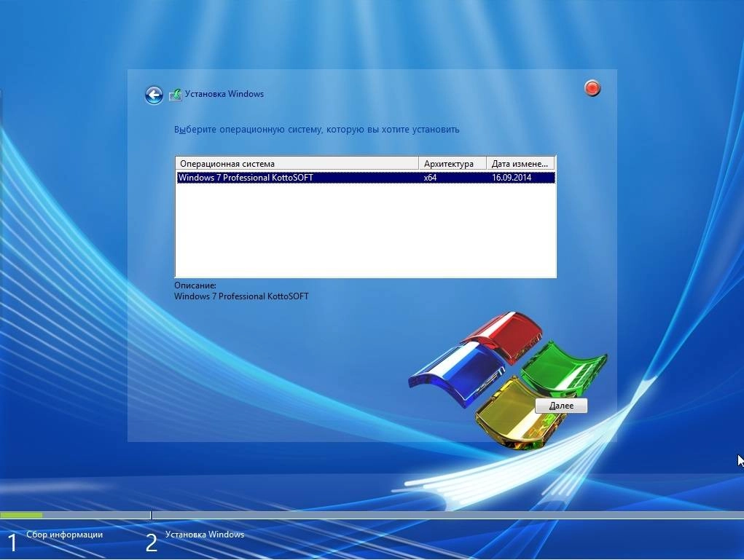Go back with the blue arrow button
Image resolution: width=744 pixels, height=560 pixels.
[x=154, y=95]
